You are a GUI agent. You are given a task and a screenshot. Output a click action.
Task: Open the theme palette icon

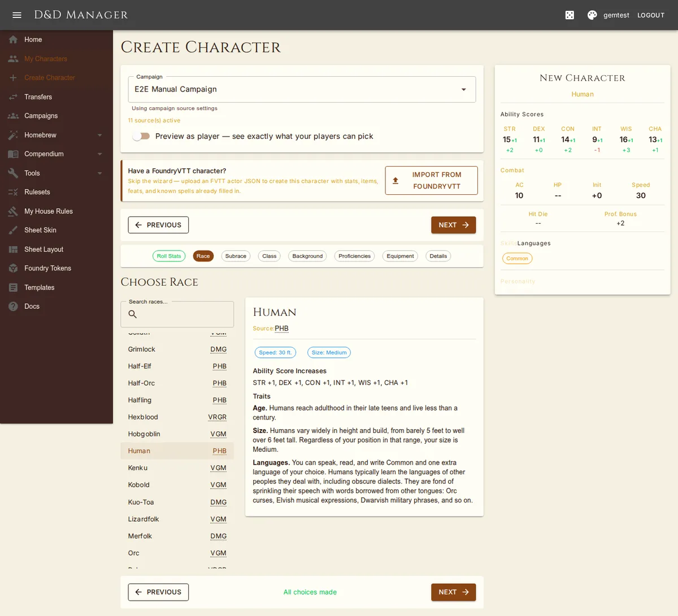tap(592, 15)
